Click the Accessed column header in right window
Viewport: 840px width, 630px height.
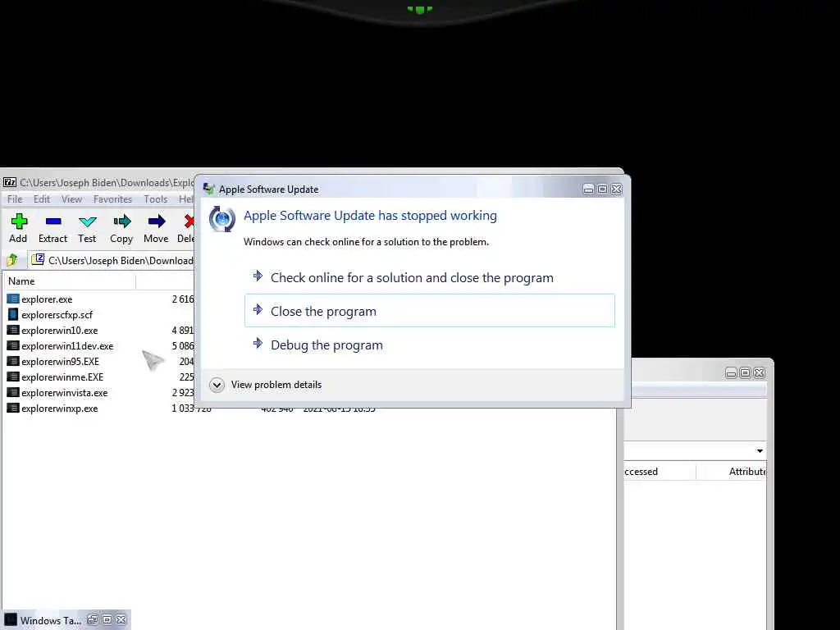[x=660, y=472]
